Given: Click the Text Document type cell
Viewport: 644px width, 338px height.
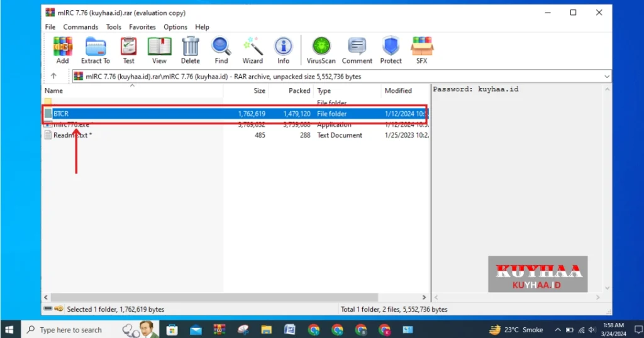Looking at the screenshot, I should [339, 135].
